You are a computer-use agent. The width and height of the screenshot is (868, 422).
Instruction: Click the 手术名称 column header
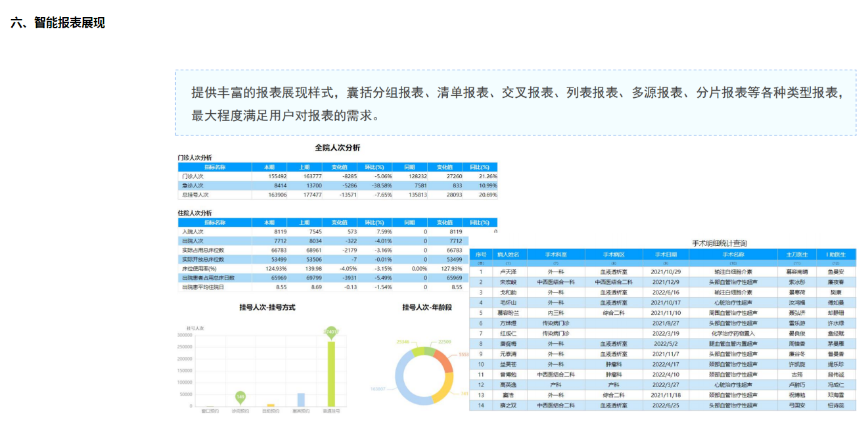733,254
